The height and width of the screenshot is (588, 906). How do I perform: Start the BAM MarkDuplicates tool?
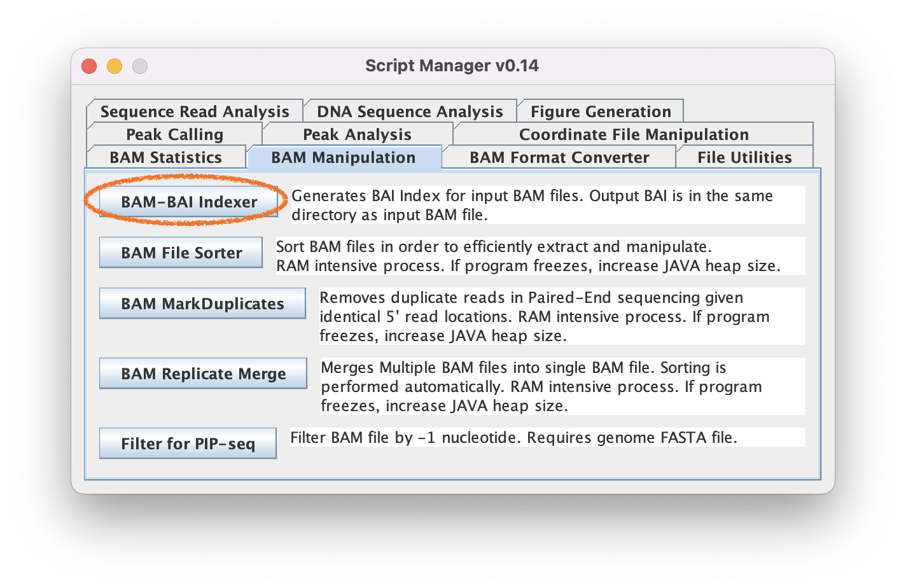coord(202,304)
